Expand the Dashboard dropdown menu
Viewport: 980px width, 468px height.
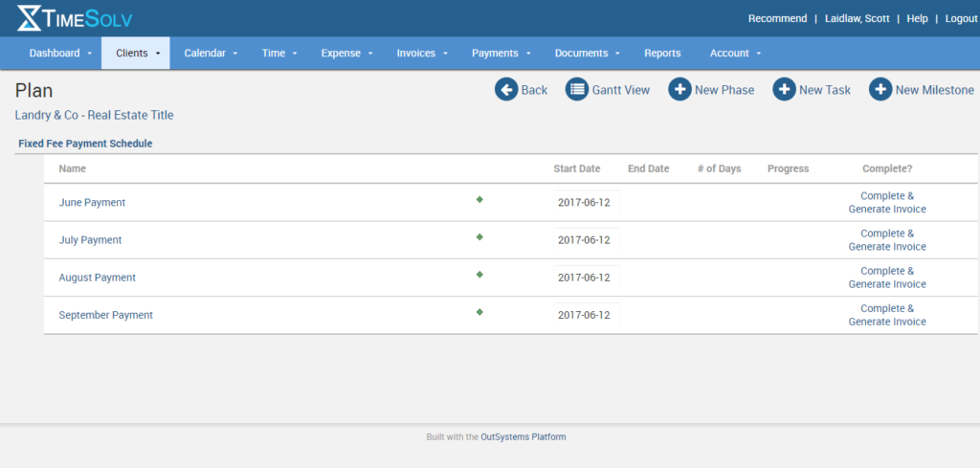pyautogui.click(x=60, y=54)
